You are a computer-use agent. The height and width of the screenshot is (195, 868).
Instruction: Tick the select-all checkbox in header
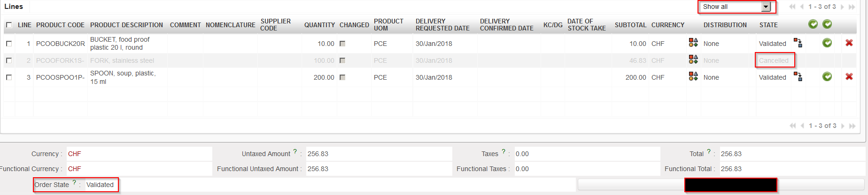9,25
